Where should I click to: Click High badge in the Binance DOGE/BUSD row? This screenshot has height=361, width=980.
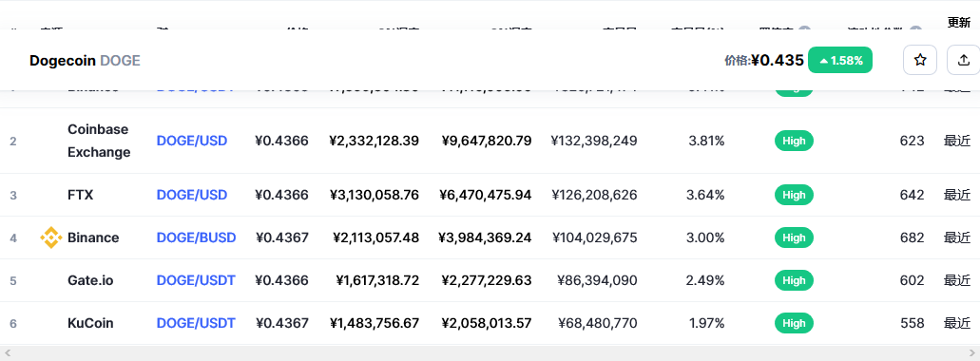794,237
